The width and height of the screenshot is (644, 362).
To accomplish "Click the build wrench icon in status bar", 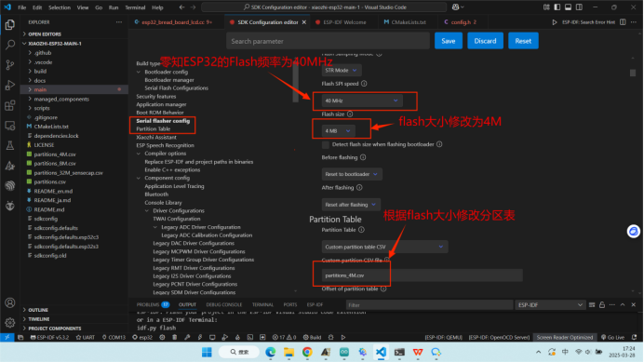I will 187,338.
